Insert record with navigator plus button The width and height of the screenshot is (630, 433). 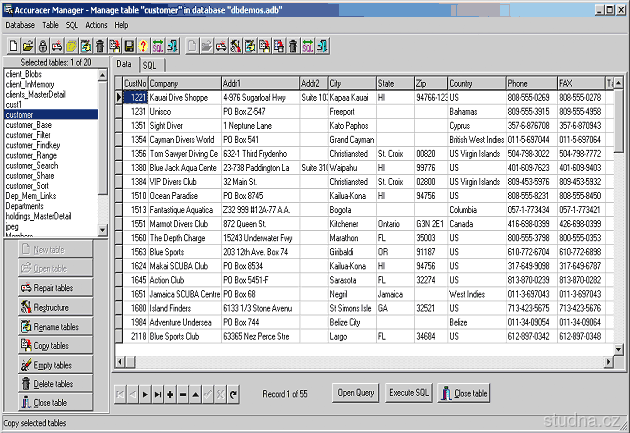(x=171, y=394)
